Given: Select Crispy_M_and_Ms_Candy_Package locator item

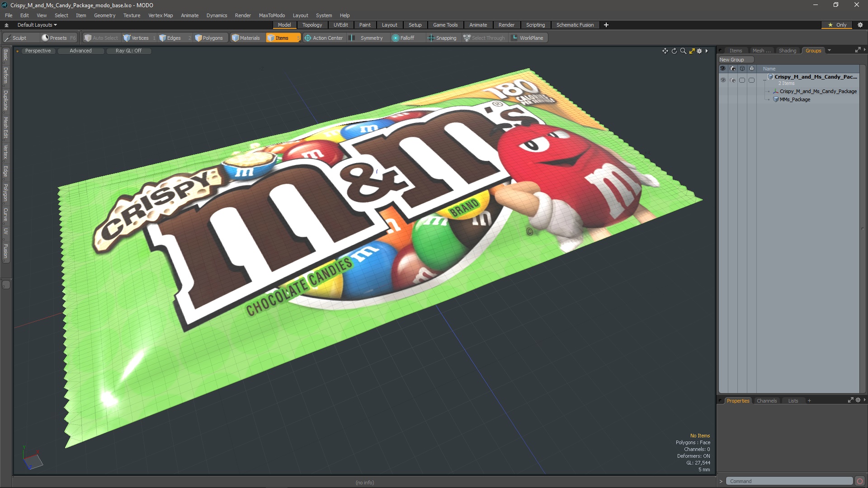Looking at the screenshot, I should pyautogui.click(x=818, y=91).
